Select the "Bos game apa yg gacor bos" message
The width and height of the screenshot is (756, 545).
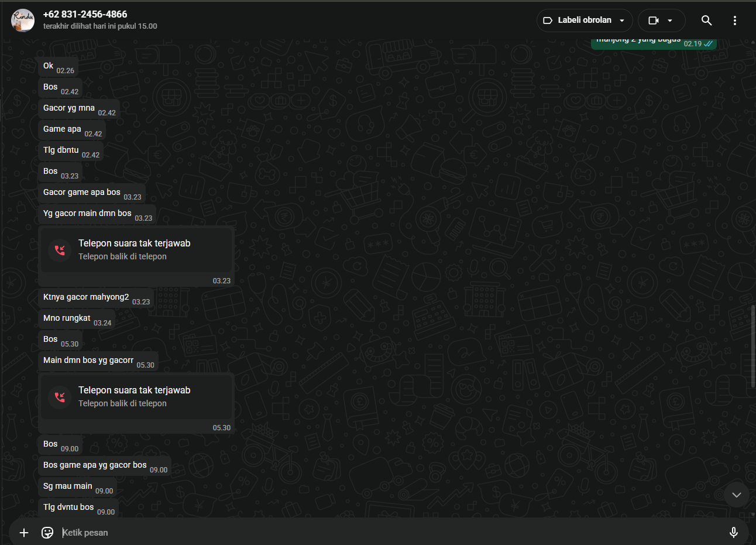tap(105, 466)
